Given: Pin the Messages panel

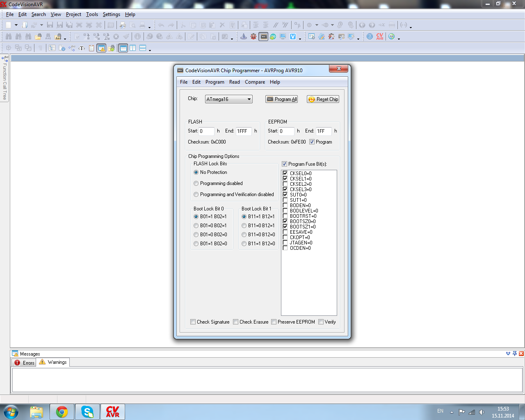Looking at the screenshot, I should (515, 354).
